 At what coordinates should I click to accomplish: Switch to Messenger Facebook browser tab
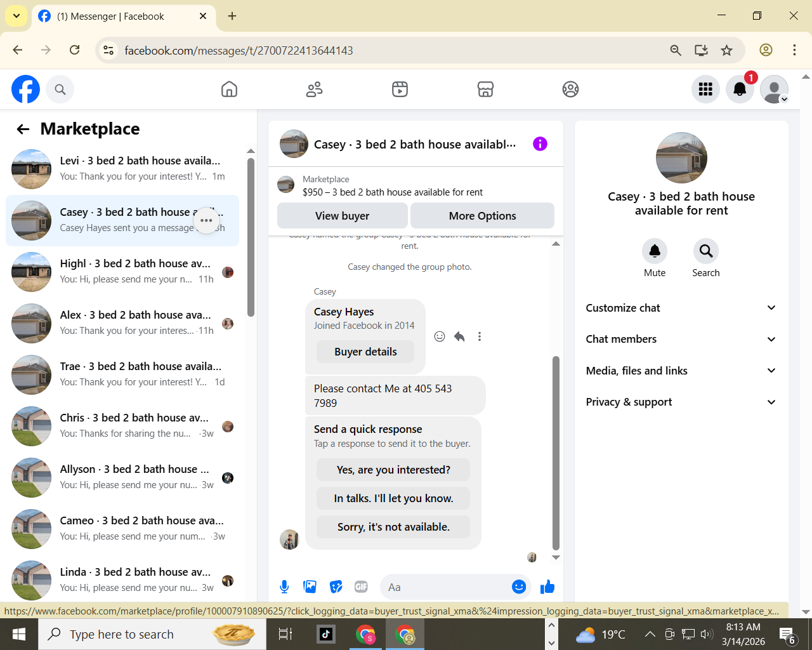[x=123, y=17]
